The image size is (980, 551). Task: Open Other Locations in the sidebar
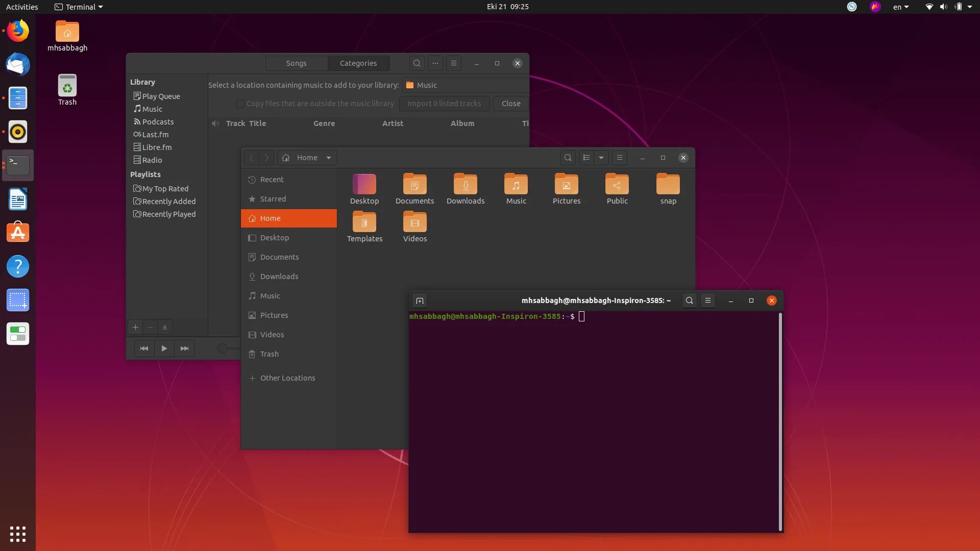(287, 378)
